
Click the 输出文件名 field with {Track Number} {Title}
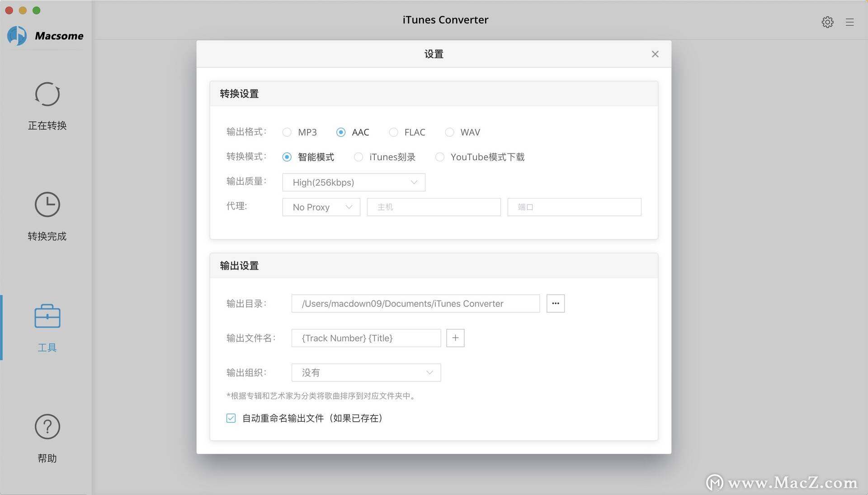click(366, 338)
